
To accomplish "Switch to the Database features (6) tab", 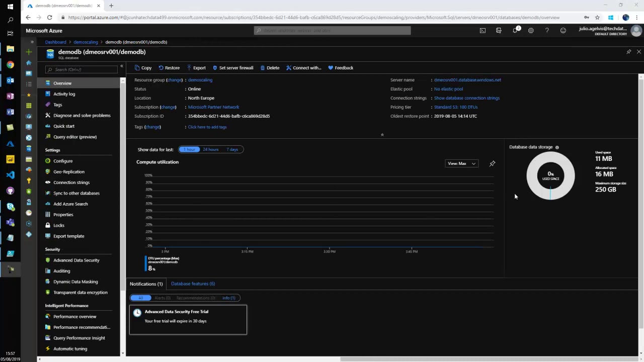I will (x=193, y=284).
